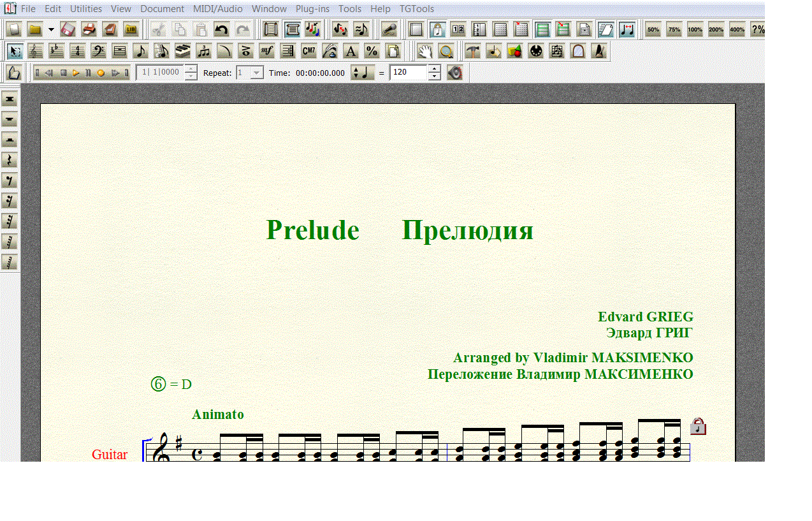
Task: Toggle the padlock note layout icon
Action: [x=437, y=29]
